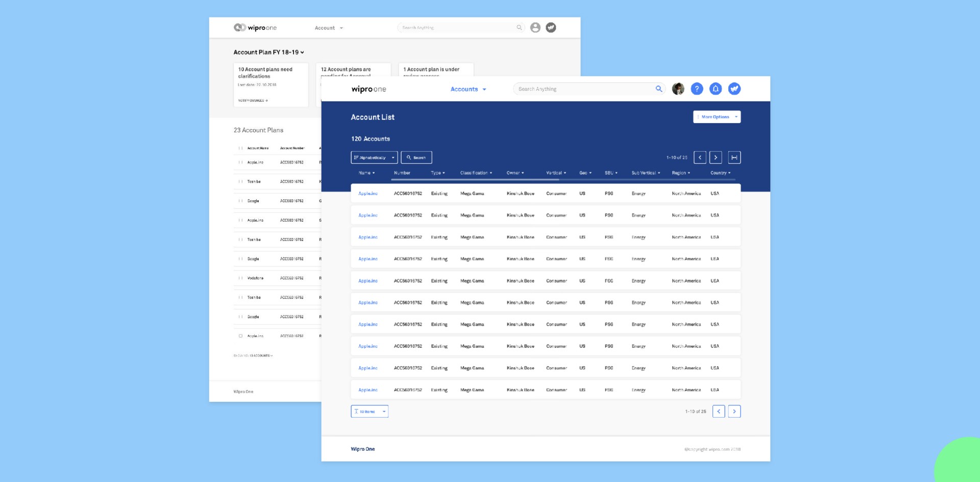This screenshot has width=980, height=482.
Task: Go to next page using bottom arrow
Action: pyautogui.click(x=734, y=411)
